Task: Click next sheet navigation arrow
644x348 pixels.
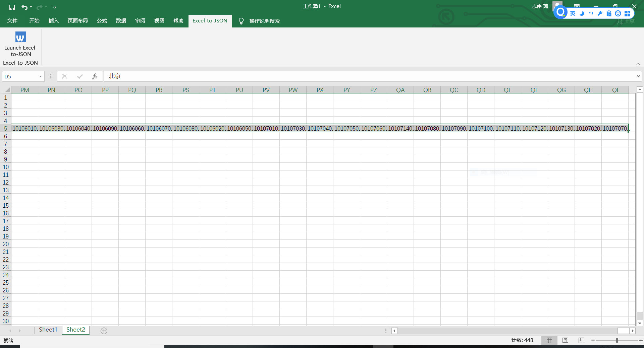Action: click(20, 331)
